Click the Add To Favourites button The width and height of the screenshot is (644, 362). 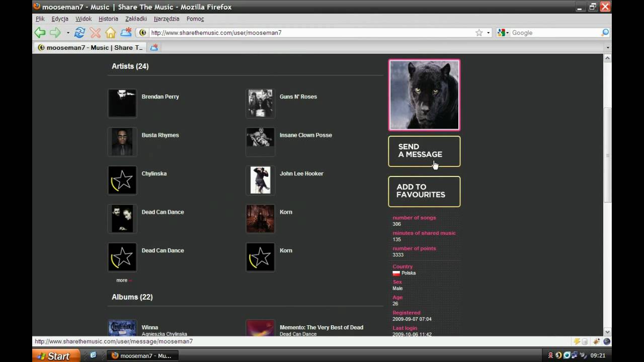click(x=424, y=191)
